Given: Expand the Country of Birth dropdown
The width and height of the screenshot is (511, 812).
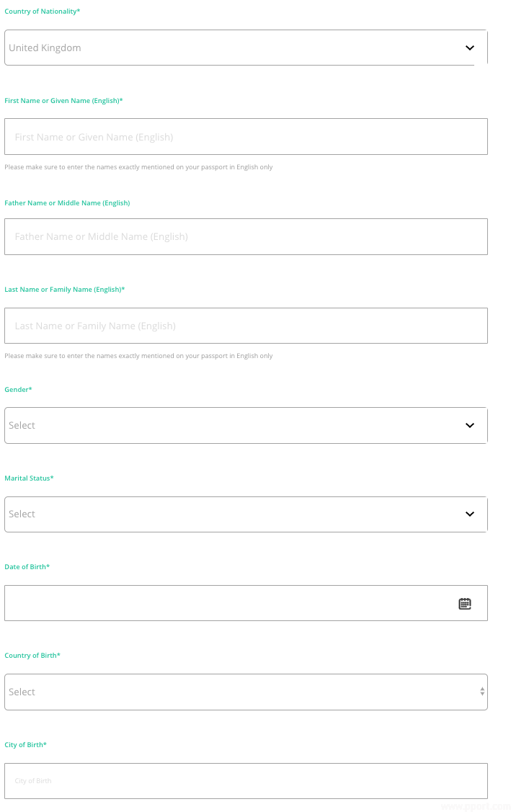Looking at the screenshot, I should pyautogui.click(x=238, y=692).
